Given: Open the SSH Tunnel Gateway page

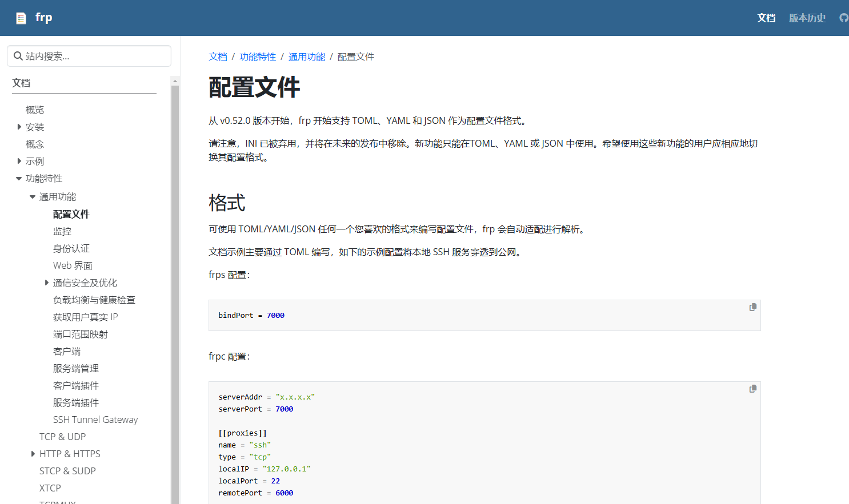Looking at the screenshot, I should point(95,420).
